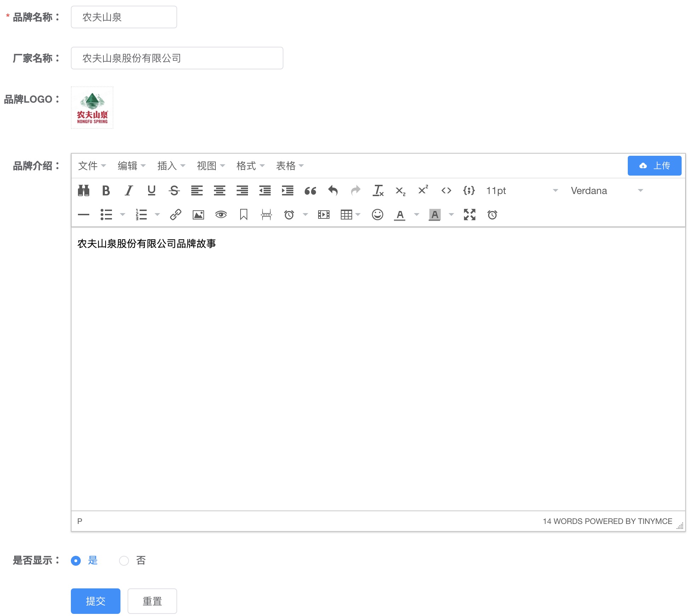The image size is (688, 616).
Task: Redo the last undone edit
Action: point(356,190)
